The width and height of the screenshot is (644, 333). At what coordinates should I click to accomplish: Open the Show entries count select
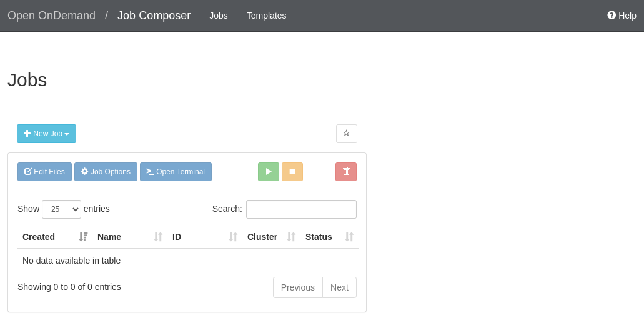(x=62, y=209)
